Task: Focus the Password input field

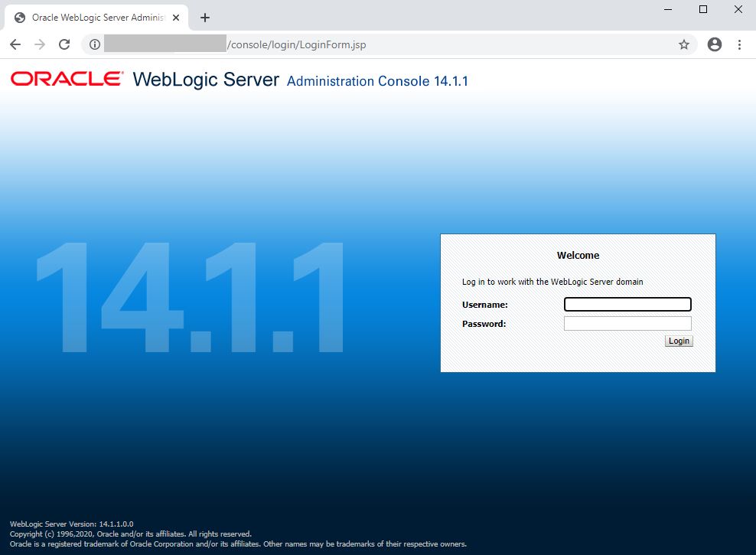Action: point(627,323)
